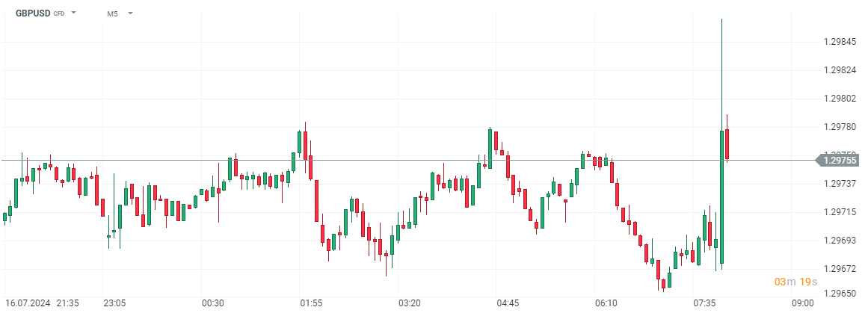Click the 1.29802 price axis label

click(x=840, y=99)
